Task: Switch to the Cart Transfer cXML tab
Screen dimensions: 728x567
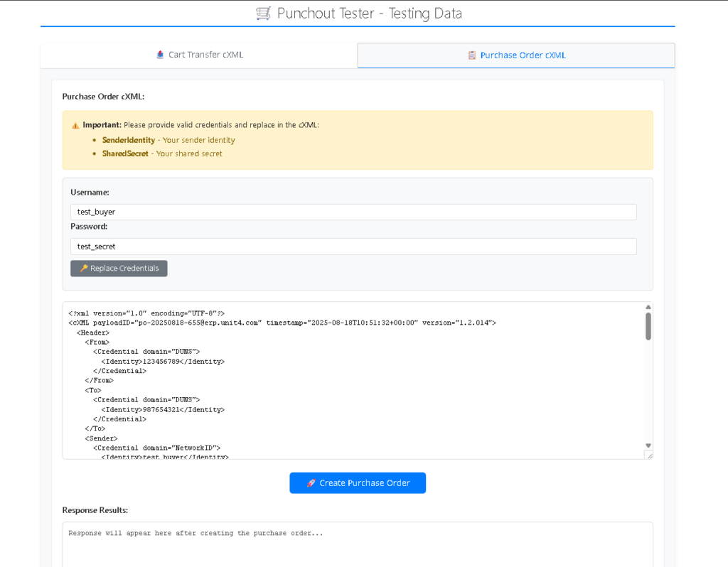Action: click(x=199, y=55)
